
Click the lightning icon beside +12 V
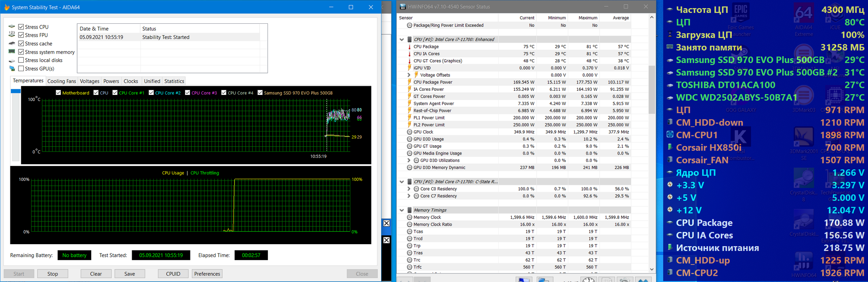click(670, 210)
